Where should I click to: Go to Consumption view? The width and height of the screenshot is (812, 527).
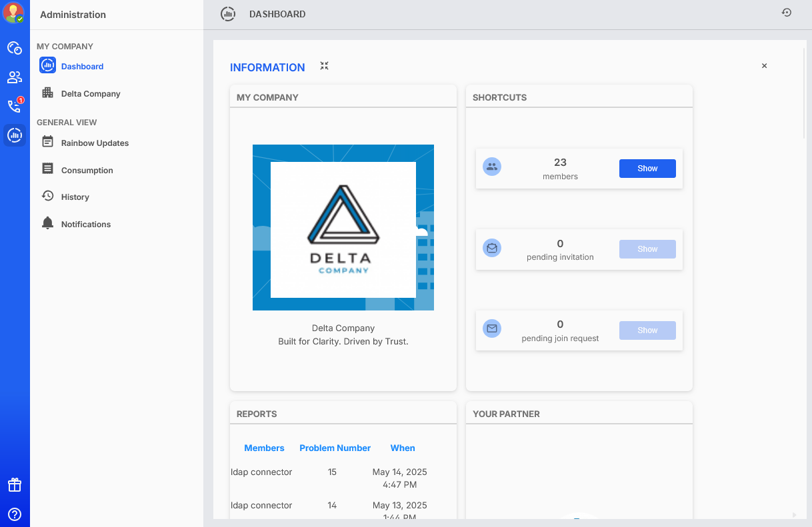(87, 171)
